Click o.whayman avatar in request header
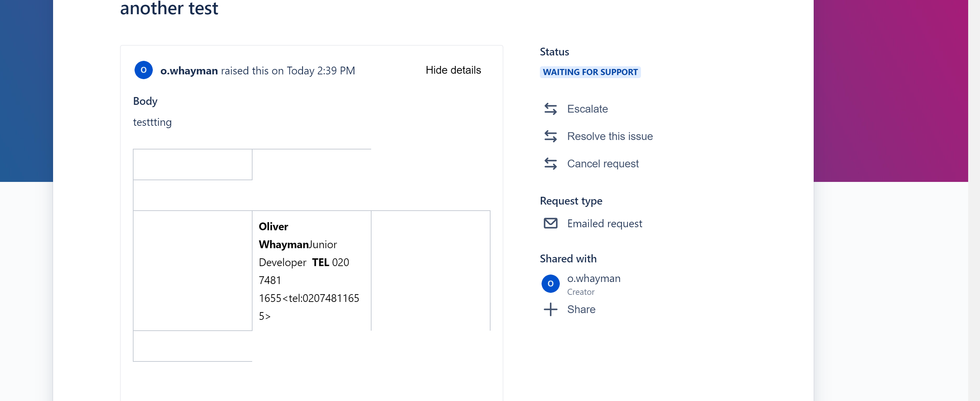Screen dimensions: 980x401 pos(143,70)
